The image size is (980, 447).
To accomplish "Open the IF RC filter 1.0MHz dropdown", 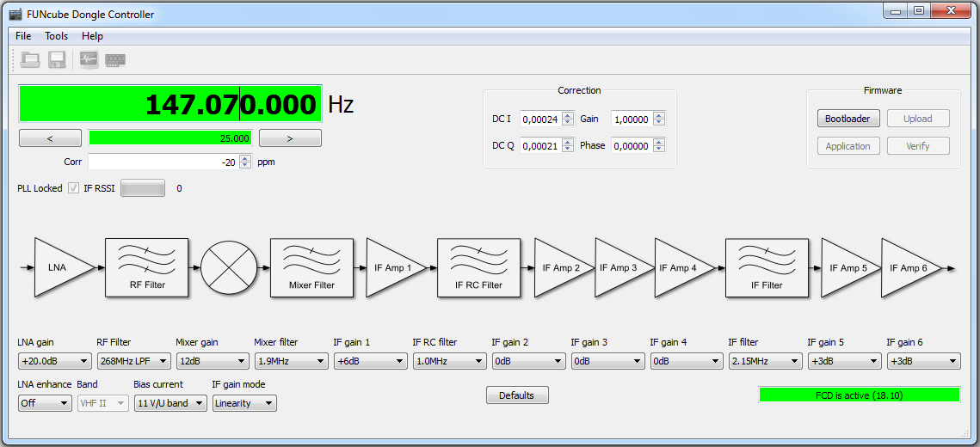I will tap(450, 361).
